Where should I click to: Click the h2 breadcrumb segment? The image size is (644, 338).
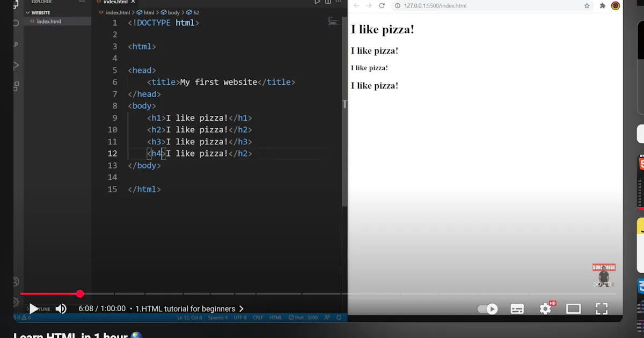(x=193, y=12)
